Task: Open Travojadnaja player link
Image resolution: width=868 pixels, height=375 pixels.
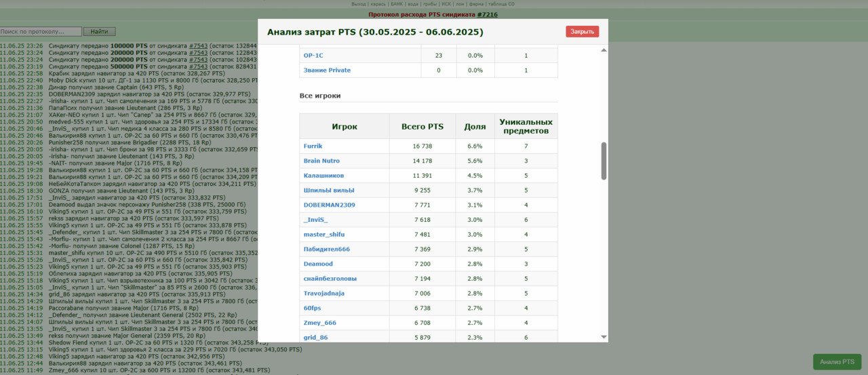Action: point(324,294)
